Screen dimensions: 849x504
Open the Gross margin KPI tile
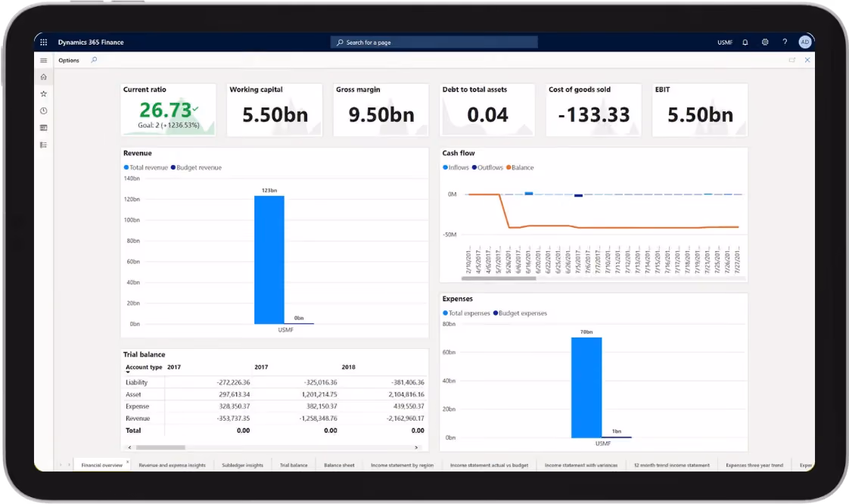[381, 110]
